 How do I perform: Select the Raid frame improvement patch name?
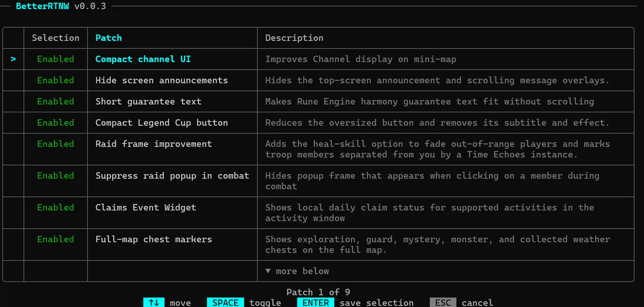pyautogui.click(x=153, y=144)
